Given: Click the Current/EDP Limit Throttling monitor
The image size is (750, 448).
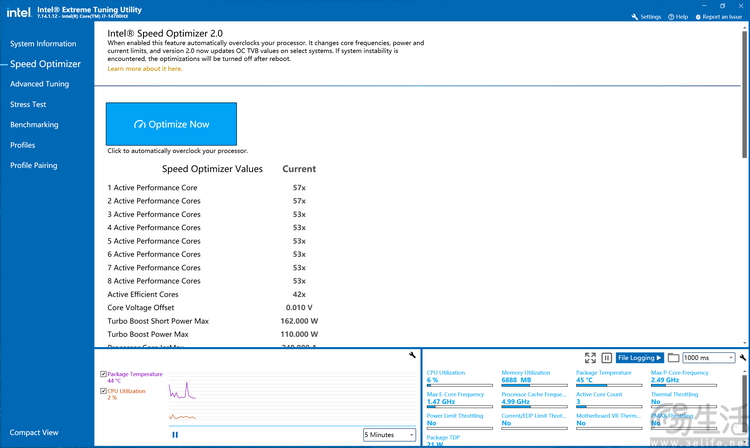Looking at the screenshot, I should 534,421.
